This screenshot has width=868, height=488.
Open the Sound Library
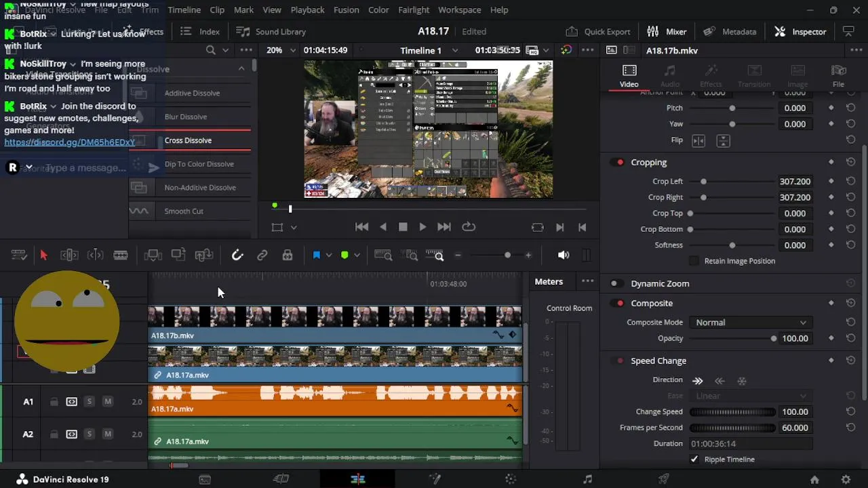(271, 32)
